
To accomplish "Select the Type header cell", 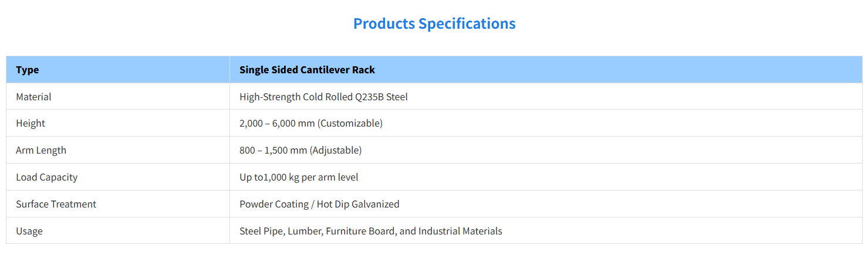I will (28, 70).
